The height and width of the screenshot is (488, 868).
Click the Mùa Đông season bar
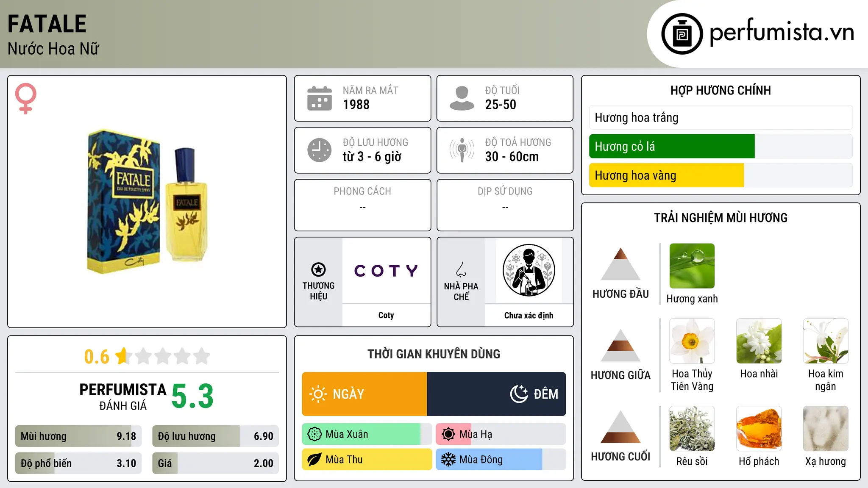point(501,460)
